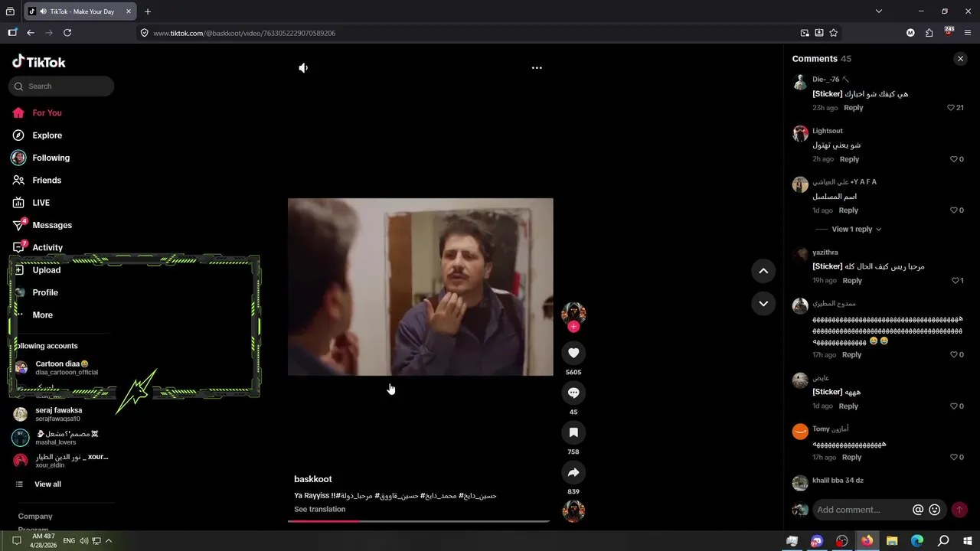The height and width of the screenshot is (551, 980).
Task: Click the Add comment input field
Action: 862,510
